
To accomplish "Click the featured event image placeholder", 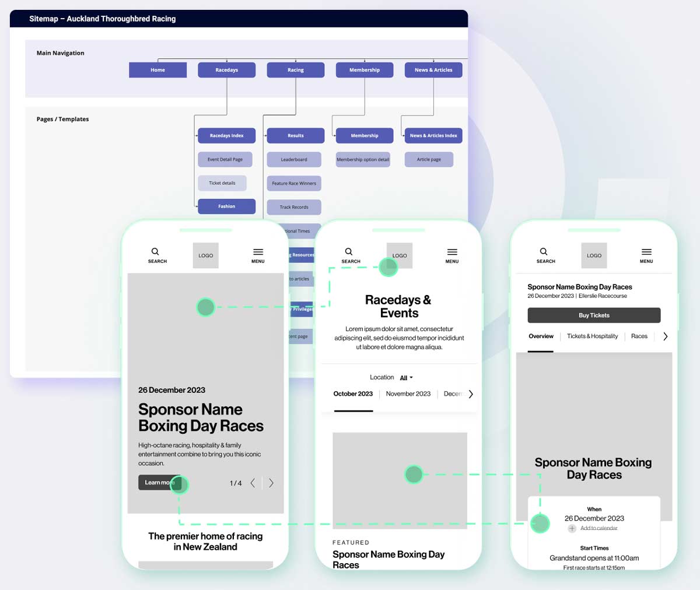I will click(x=400, y=480).
